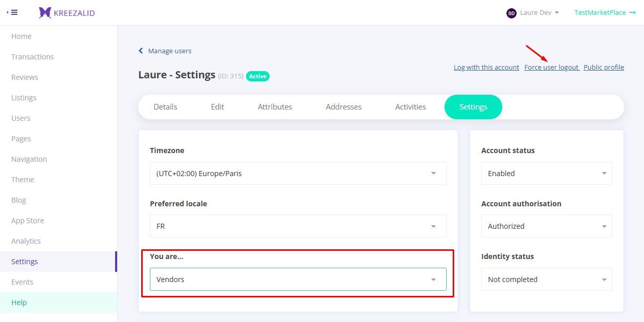Go back to Manage users

169,51
